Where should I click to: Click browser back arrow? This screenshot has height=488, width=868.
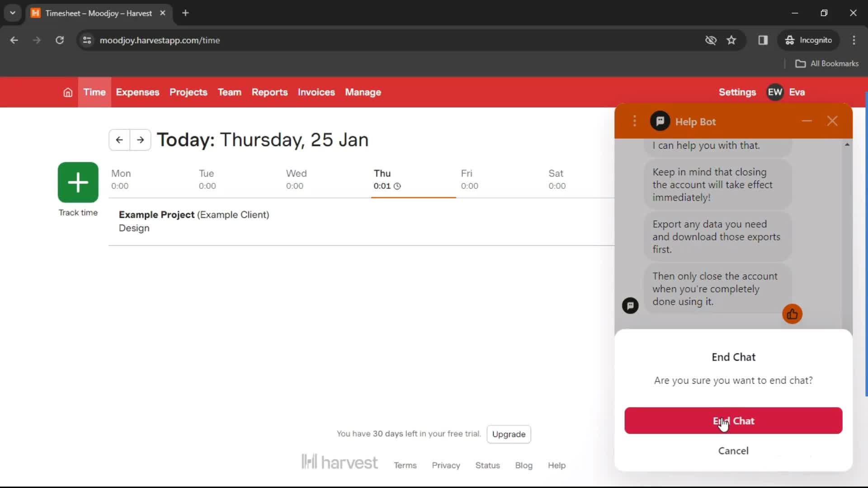(x=14, y=40)
